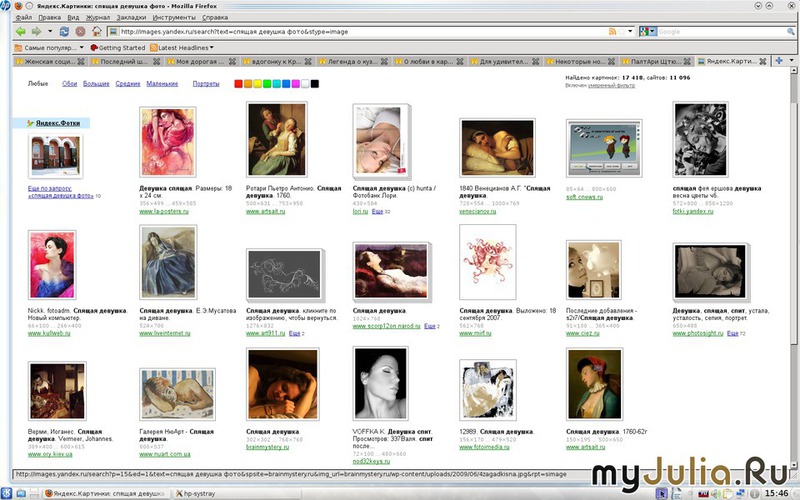Expand the Latest Headlines feed dropdown
Image resolution: width=800 pixels, height=500 pixels.
click(x=182, y=47)
